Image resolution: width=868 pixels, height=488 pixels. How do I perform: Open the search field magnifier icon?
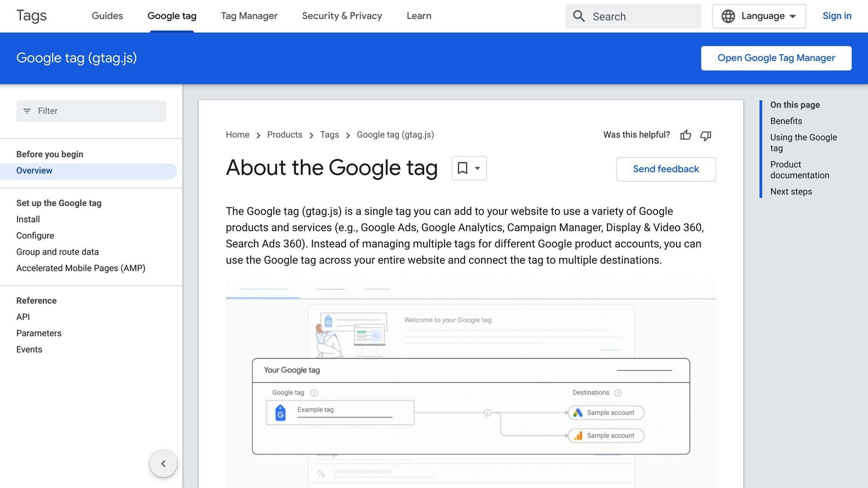[x=579, y=16]
